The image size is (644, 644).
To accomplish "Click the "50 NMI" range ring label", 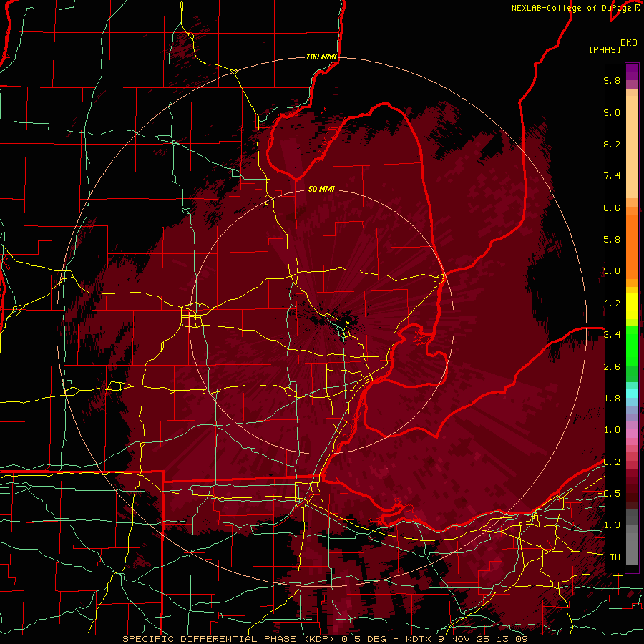I will click(321, 189).
